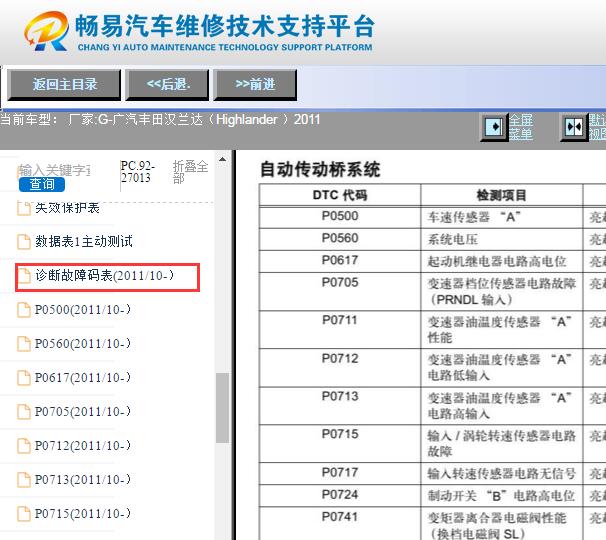Click the 制动开关 "B" 电路高电位 cell

502,495
